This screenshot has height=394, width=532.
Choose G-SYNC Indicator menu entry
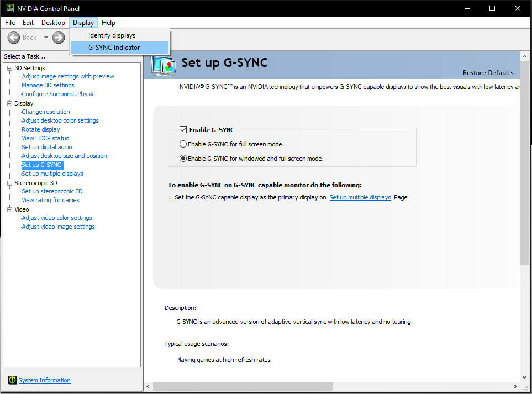tap(119, 48)
